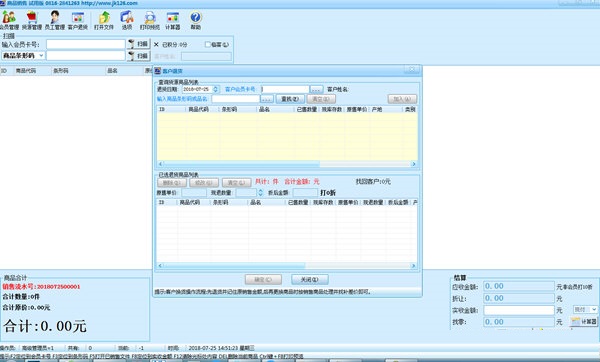The height and width of the screenshot is (362, 600).
Task: Click the change (找零) field showing 0.00
Action: [519, 322]
